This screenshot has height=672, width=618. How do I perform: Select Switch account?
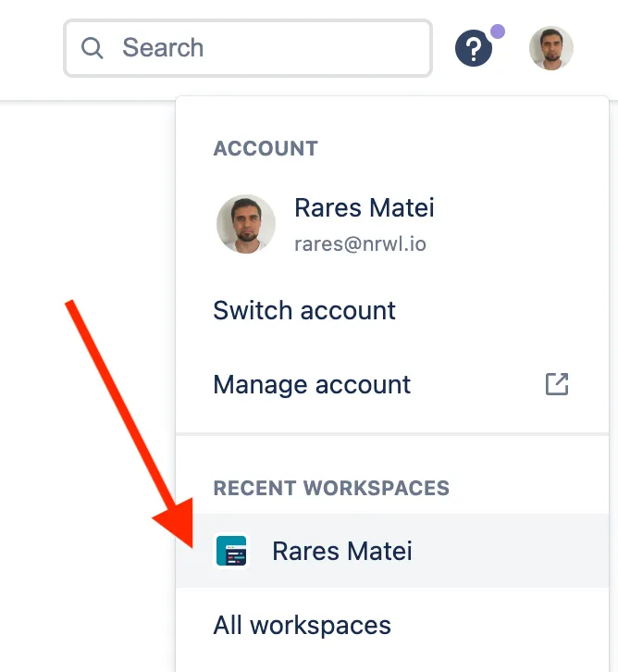coord(304,310)
